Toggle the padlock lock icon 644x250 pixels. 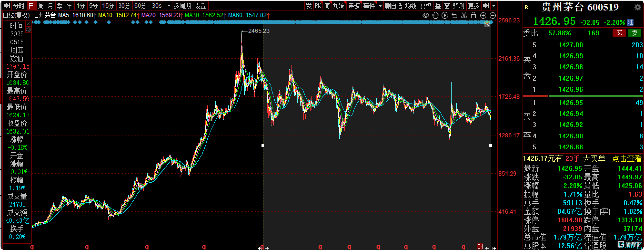point(473,16)
